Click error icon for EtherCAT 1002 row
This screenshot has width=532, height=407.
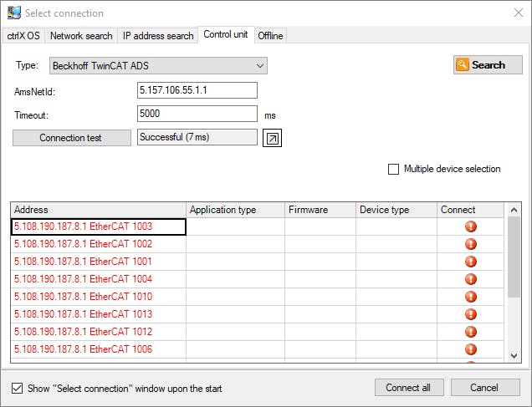tap(470, 244)
